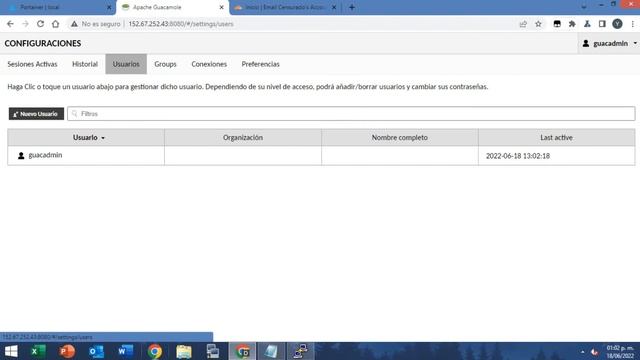Open the Extensions puzzle icon
Image resolution: width=640 pixels, height=360 pixels.
[x=572, y=24]
